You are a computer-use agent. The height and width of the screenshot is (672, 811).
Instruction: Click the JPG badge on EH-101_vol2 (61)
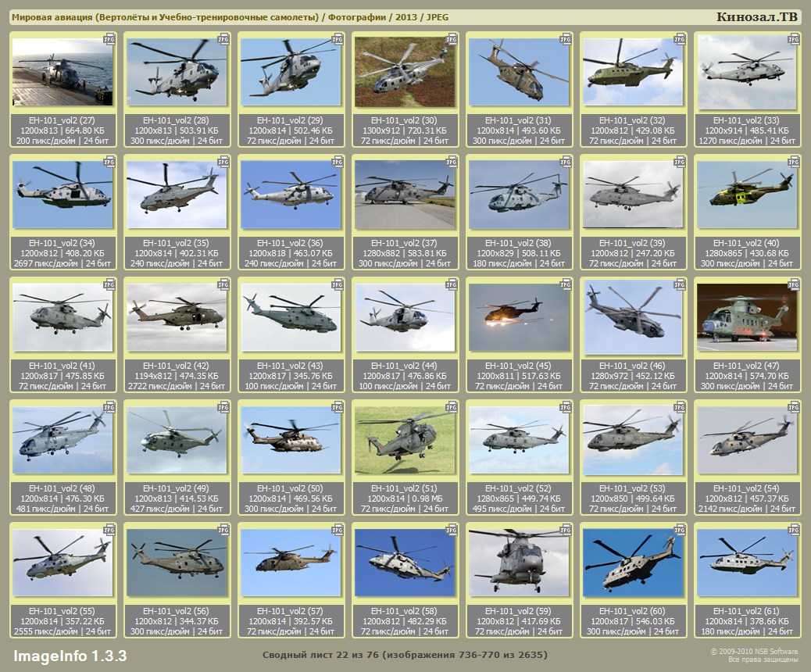click(794, 529)
